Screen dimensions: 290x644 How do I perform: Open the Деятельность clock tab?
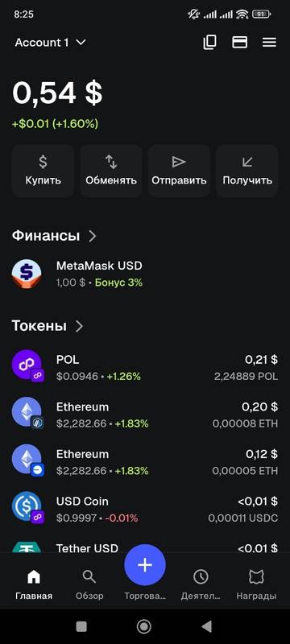(x=201, y=585)
